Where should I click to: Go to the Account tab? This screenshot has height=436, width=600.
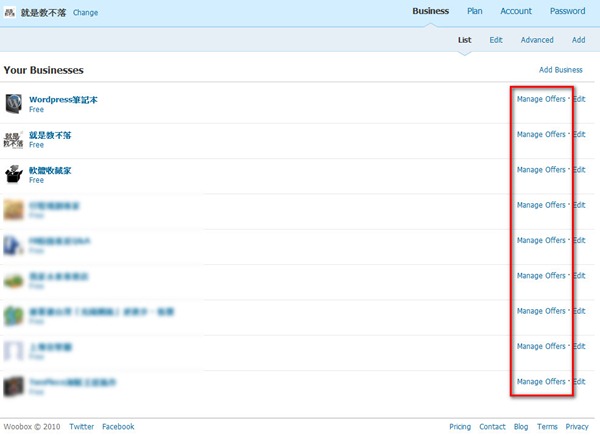point(516,12)
